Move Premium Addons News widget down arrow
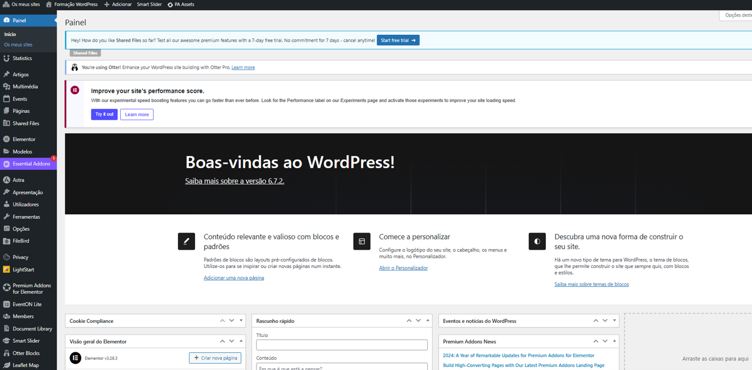This screenshot has width=752, height=370. [x=605, y=341]
